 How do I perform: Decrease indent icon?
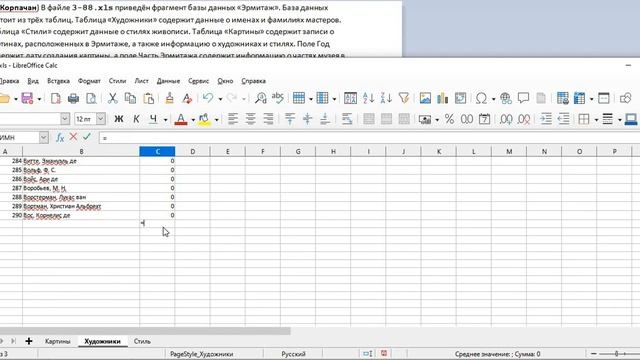point(563,119)
